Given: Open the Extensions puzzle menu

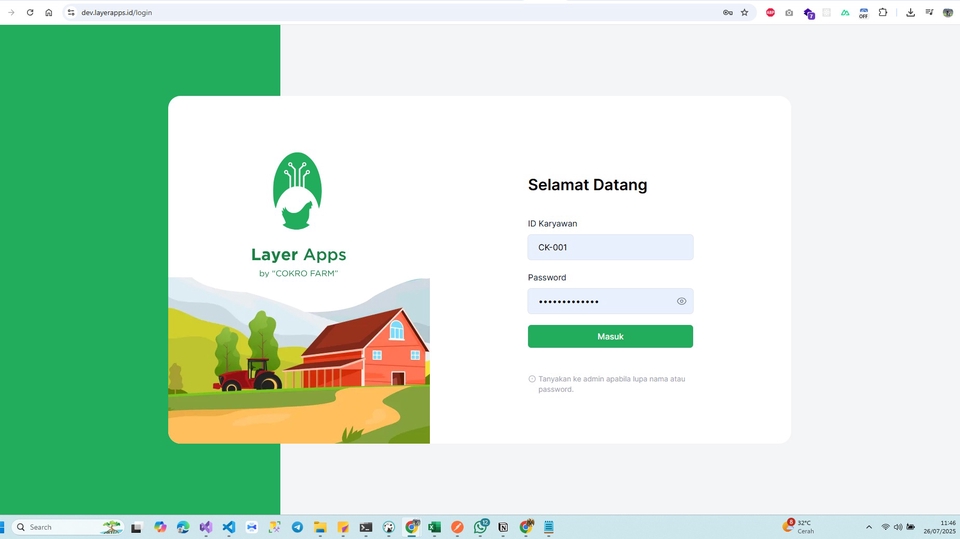Looking at the screenshot, I should pyautogui.click(x=883, y=12).
